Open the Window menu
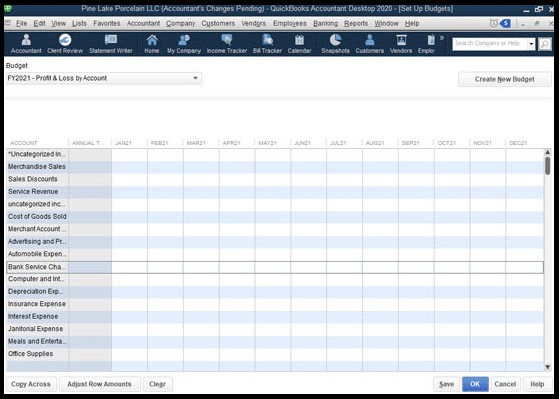Image resolution: width=560 pixels, height=399 pixels. (386, 24)
